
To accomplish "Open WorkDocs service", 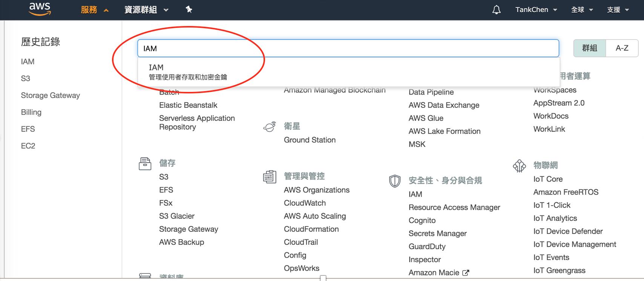I will click(551, 116).
